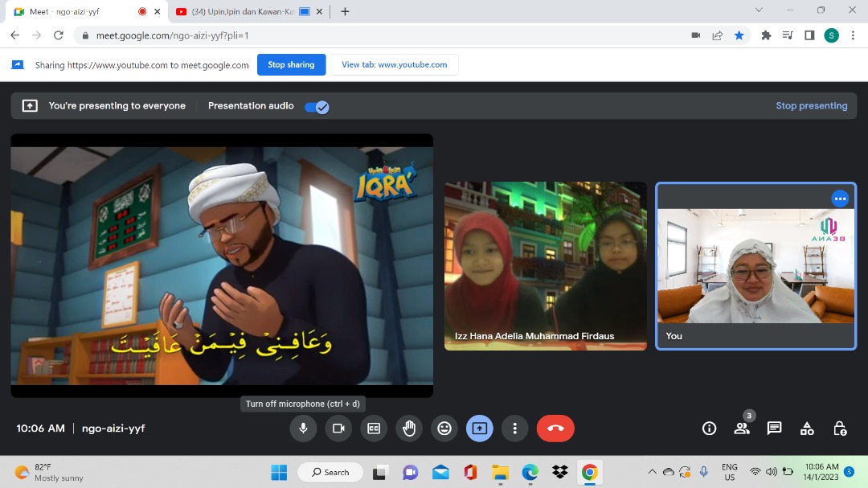Toggle closed captions button

[374, 429]
